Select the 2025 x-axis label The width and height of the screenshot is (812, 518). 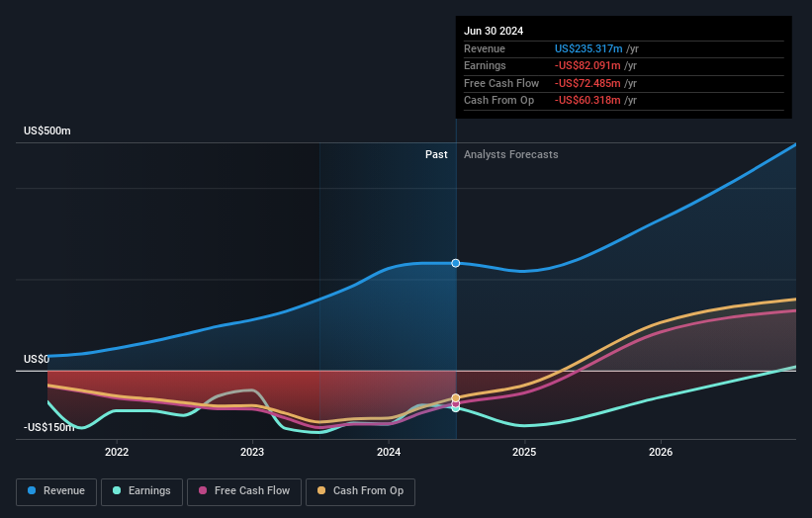coord(524,453)
